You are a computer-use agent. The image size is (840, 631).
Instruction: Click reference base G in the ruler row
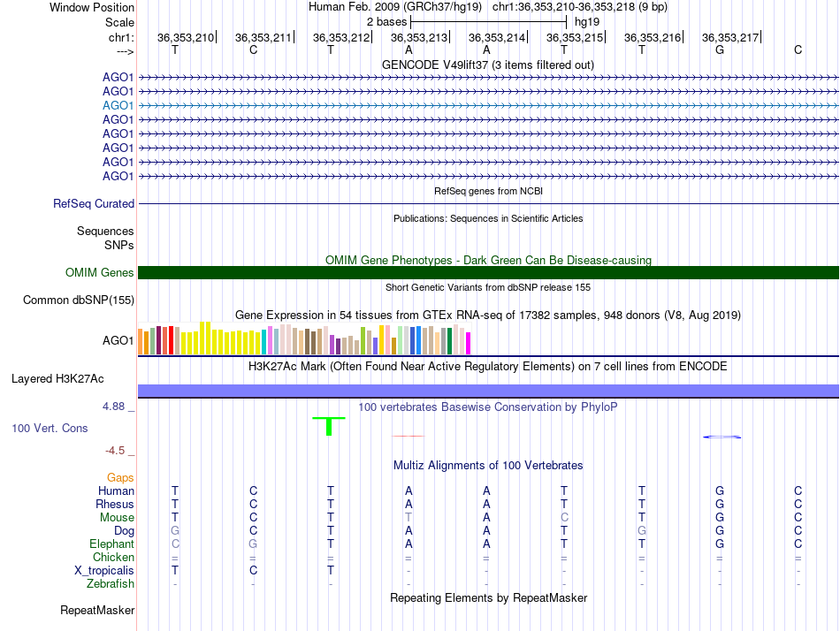click(x=720, y=49)
